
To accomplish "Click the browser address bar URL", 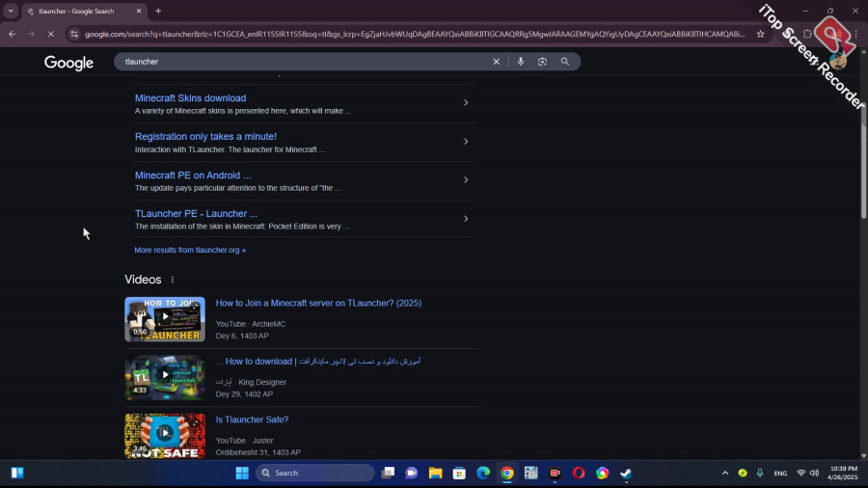I will coord(415,34).
